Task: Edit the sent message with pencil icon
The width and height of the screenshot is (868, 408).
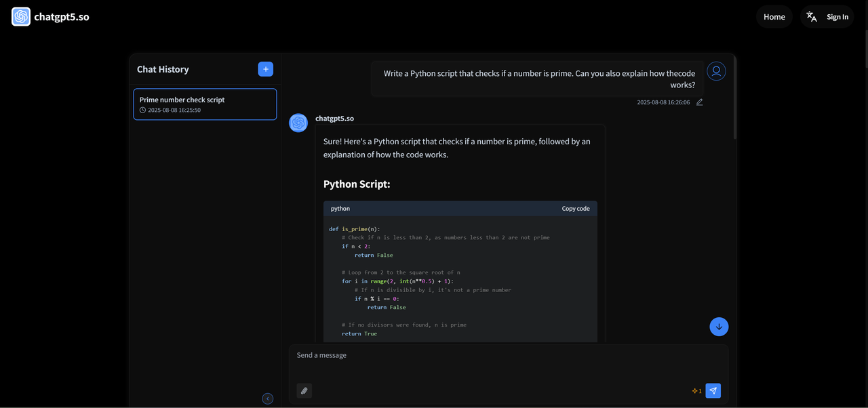Action: (x=700, y=102)
